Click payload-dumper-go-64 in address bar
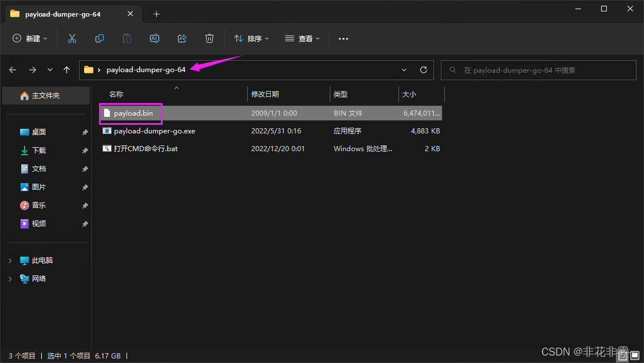Screen dimensions: 644x363 [146, 70]
